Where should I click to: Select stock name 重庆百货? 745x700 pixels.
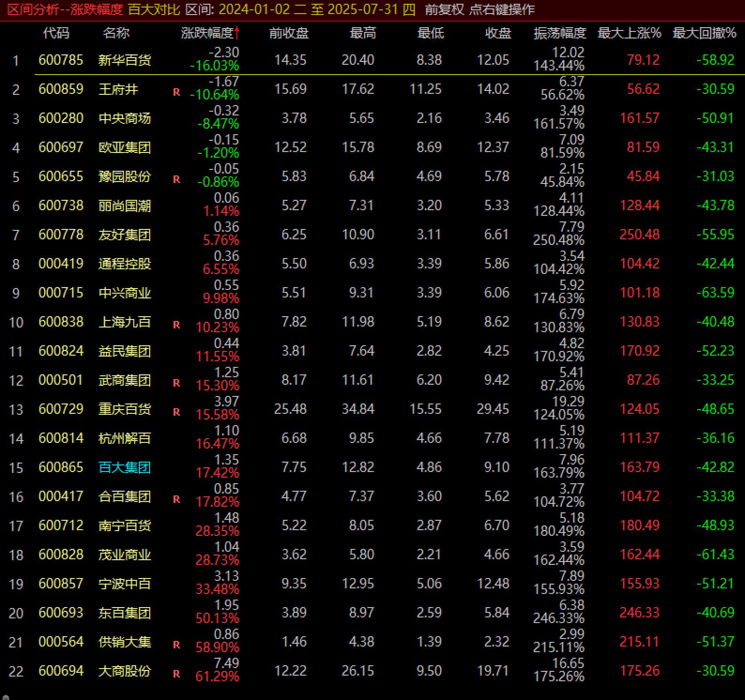click(125, 409)
